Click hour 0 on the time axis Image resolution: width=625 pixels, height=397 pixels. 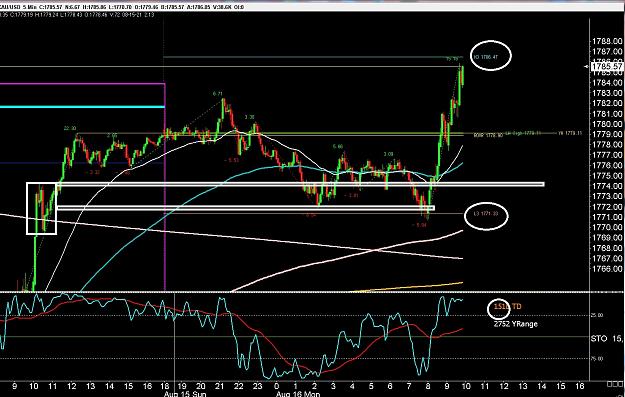pos(277,386)
